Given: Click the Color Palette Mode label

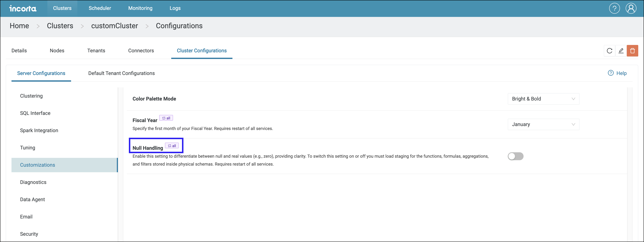Looking at the screenshot, I should point(154,99).
